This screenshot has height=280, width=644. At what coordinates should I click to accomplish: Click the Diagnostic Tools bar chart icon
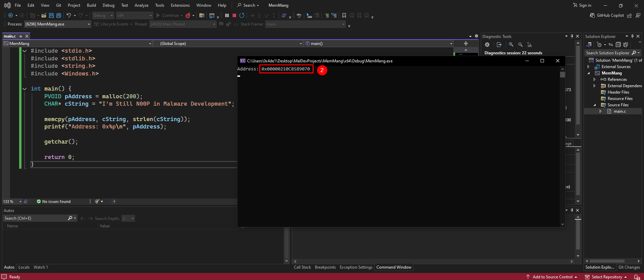[x=530, y=45]
